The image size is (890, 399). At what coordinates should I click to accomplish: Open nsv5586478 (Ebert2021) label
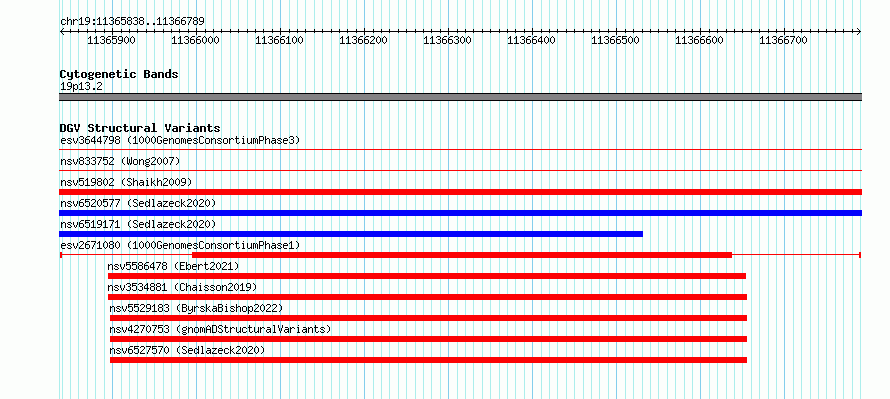(x=174, y=266)
